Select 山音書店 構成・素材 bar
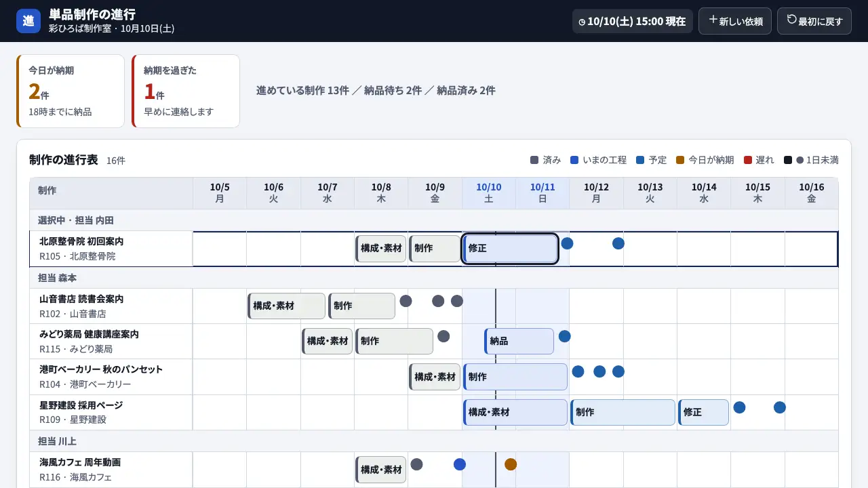The height and width of the screenshot is (488, 868). pyautogui.click(x=286, y=306)
